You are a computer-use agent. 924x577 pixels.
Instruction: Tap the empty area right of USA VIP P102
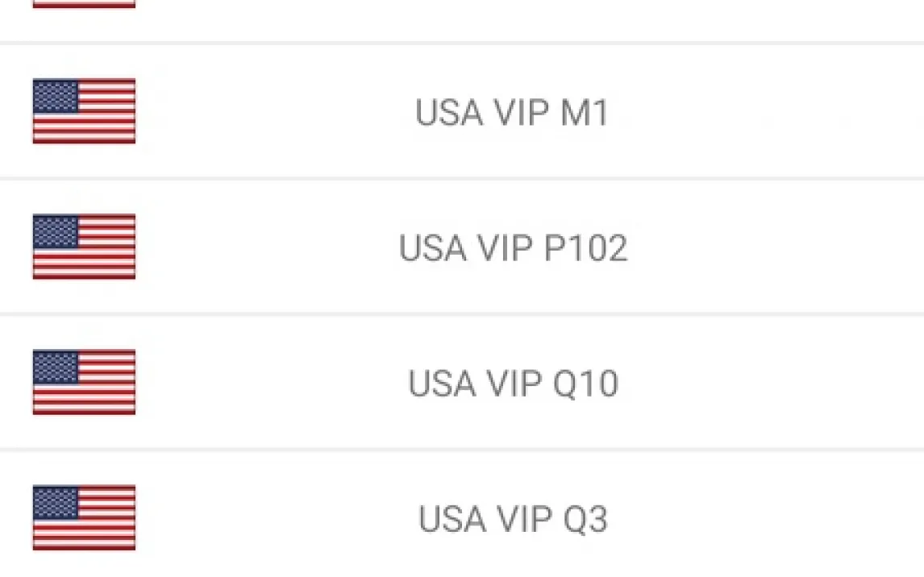click(776, 247)
